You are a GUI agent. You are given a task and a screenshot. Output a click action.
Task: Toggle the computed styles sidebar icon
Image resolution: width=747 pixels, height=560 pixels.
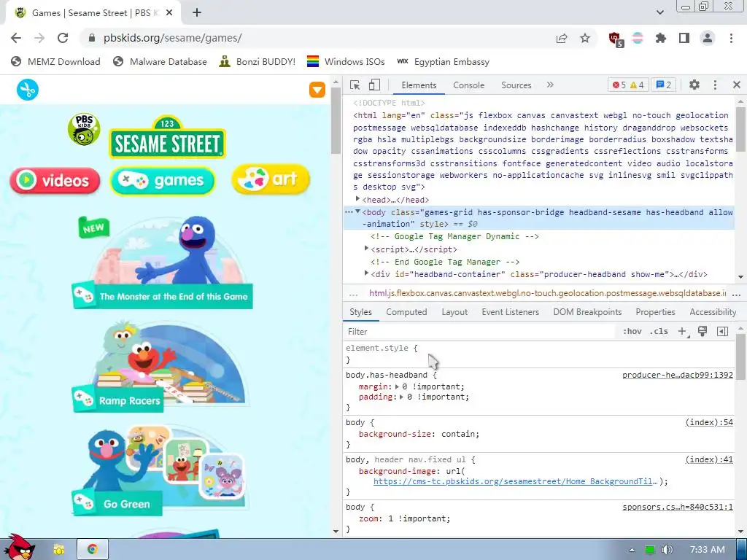[722, 332]
